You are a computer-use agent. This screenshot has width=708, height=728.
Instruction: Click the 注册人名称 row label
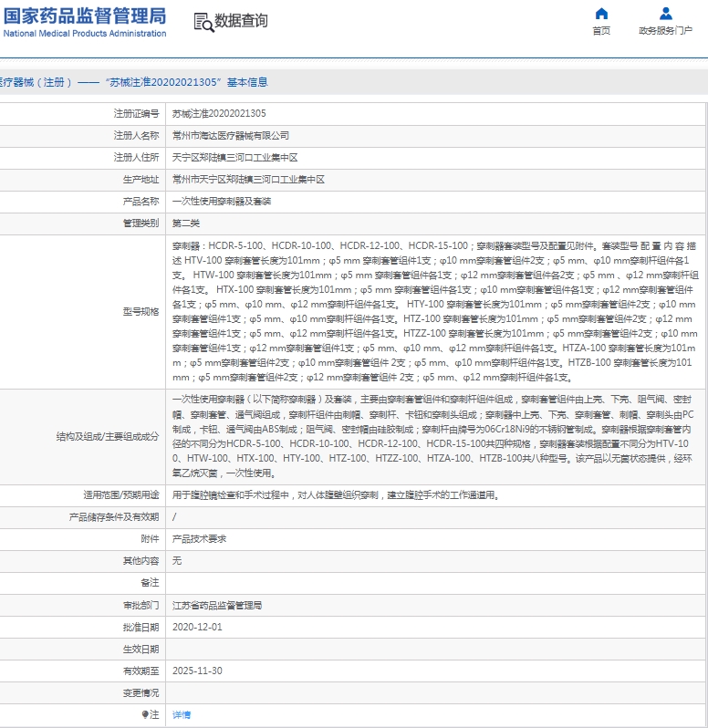tap(136, 136)
